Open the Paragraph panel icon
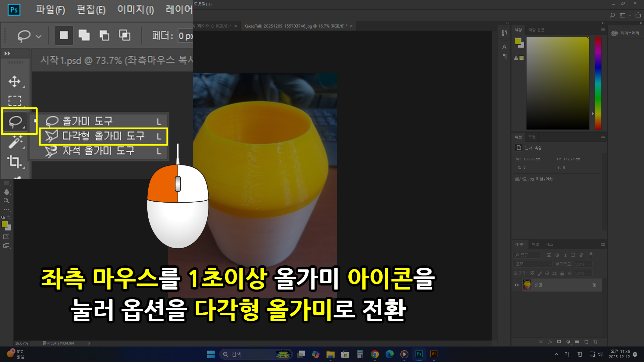Viewport: 644px width, 362px height. 504,56
